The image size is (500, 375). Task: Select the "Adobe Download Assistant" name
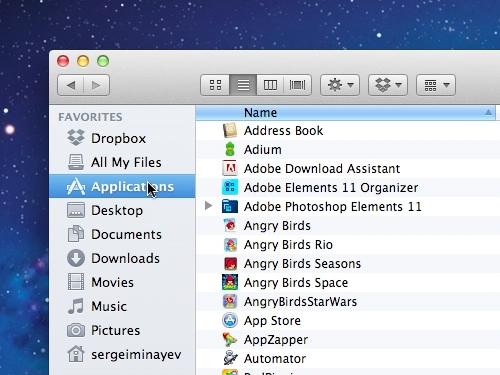tap(322, 169)
